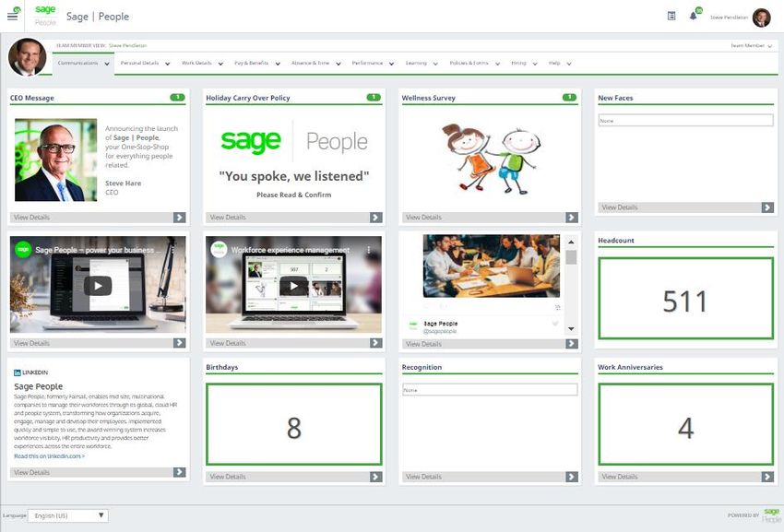Click the 'None' field in New Faces

tap(685, 121)
